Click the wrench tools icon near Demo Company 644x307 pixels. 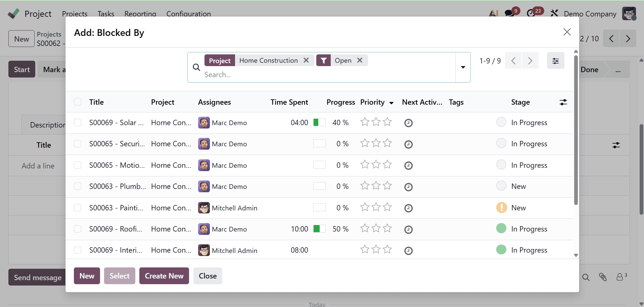click(x=554, y=13)
